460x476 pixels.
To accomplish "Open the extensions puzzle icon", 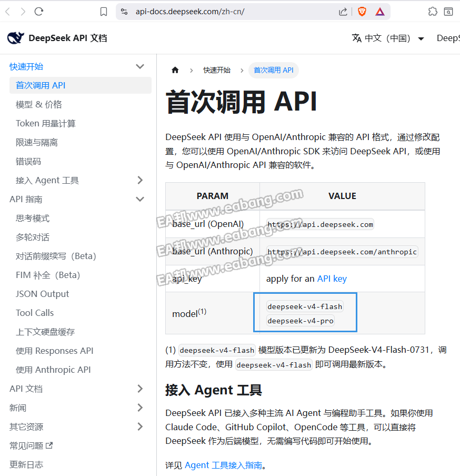I will tap(433, 12).
